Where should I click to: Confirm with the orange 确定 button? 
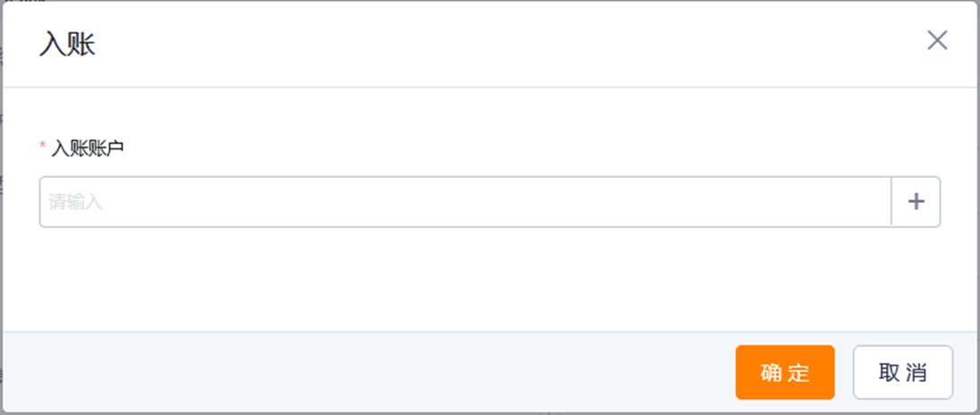[785, 372]
